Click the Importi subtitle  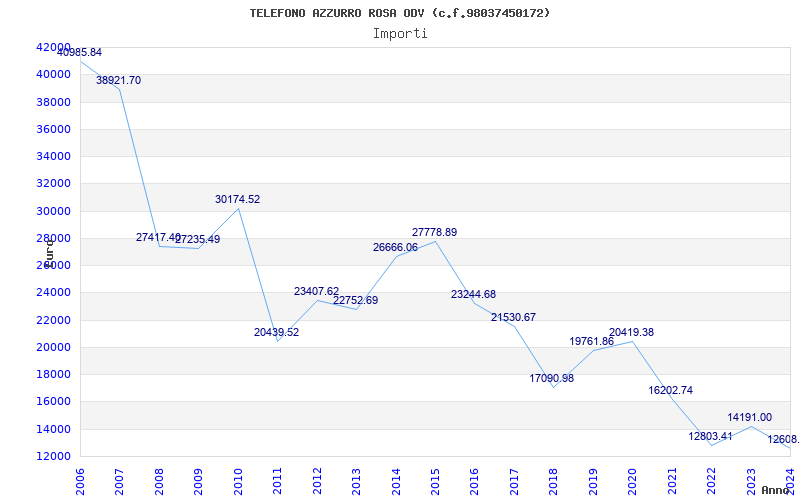[400, 34]
